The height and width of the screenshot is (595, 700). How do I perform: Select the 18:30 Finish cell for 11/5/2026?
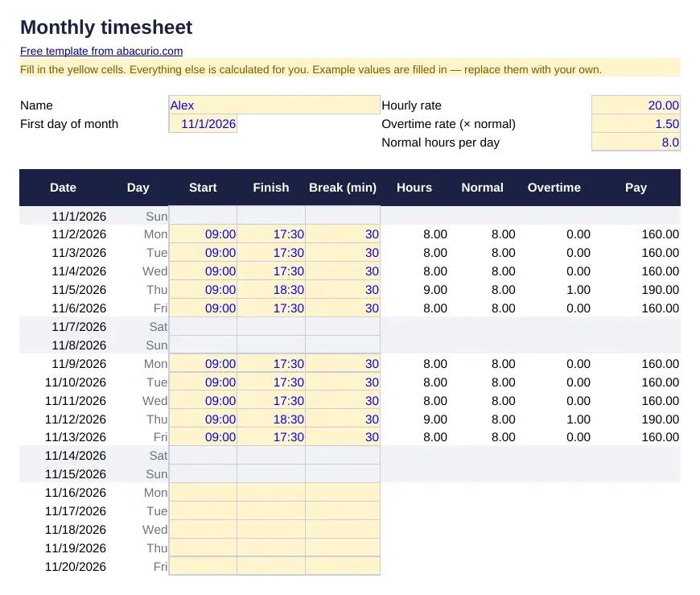[271, 290]
